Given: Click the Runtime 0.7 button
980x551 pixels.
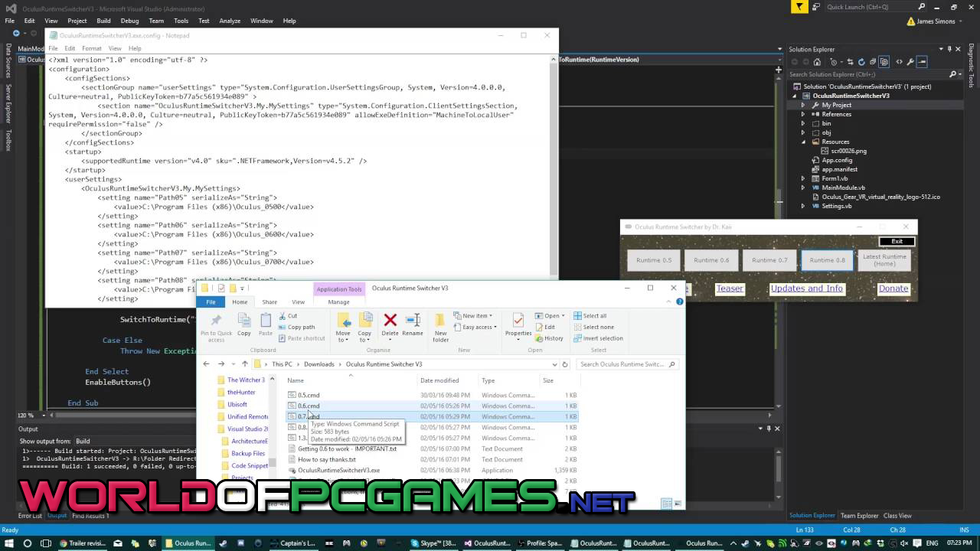Looking at the screenshot, I should (769, 260).
